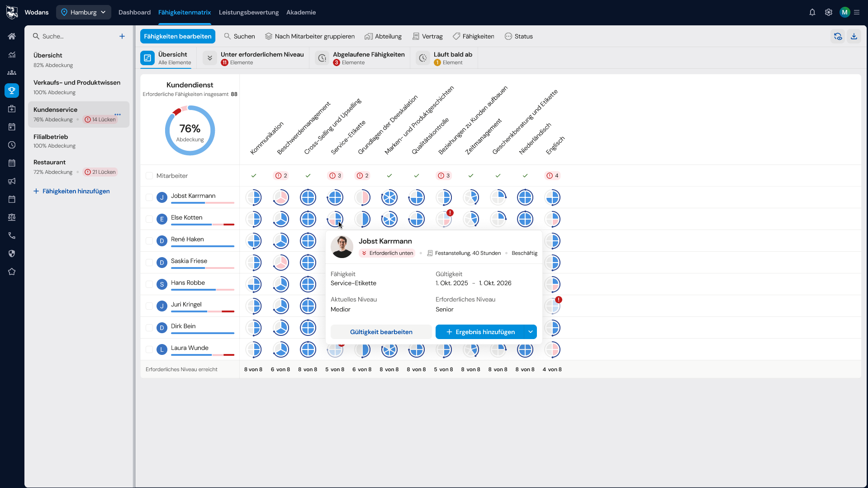Viewport: 868px width, 488px height.
Task: Show Unter erforderlichem Niveau elements
Action: (x=254, y=58)
